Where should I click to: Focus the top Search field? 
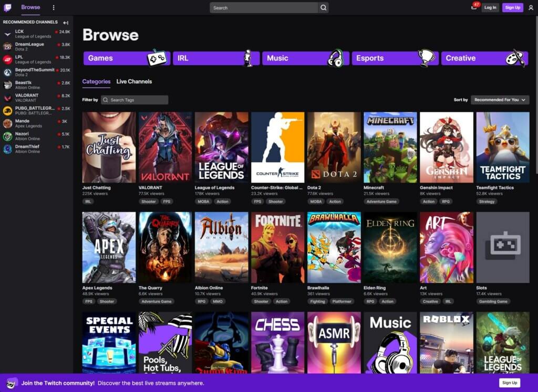point(264,7)
